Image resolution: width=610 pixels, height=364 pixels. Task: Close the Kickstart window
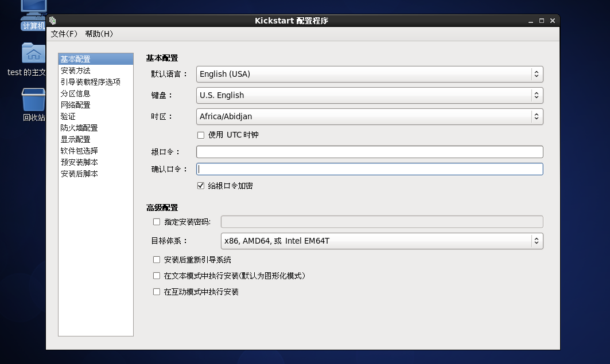click(x=553, y=21)
